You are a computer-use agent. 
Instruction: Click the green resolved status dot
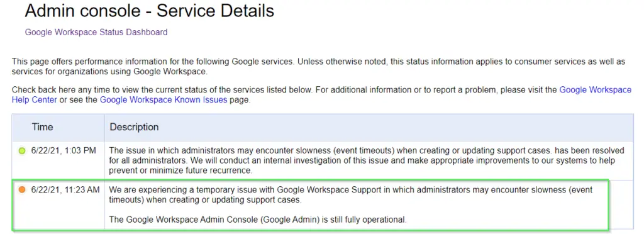point(22,151)
